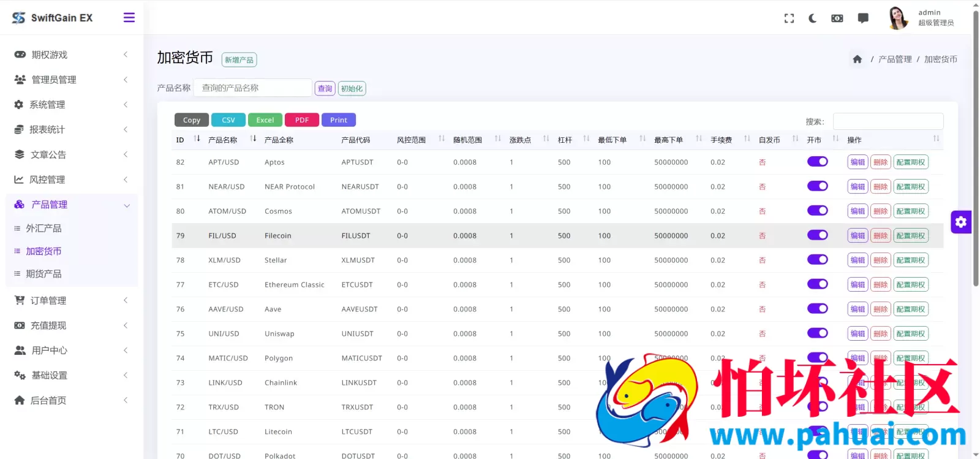Click the 文章公告 layers icon
The width and height of the screenshot is (980, 459).
coord(20,154)
